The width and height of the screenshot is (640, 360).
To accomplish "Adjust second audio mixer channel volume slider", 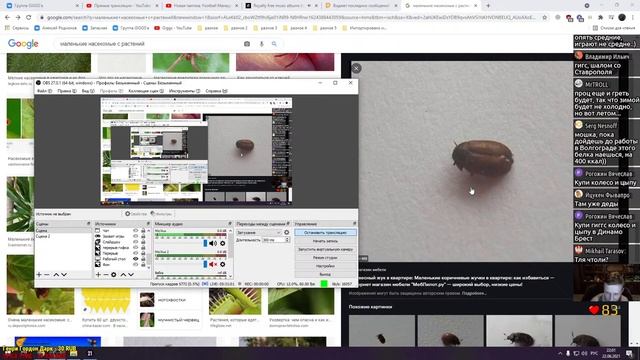I will (x=205, y=264).
